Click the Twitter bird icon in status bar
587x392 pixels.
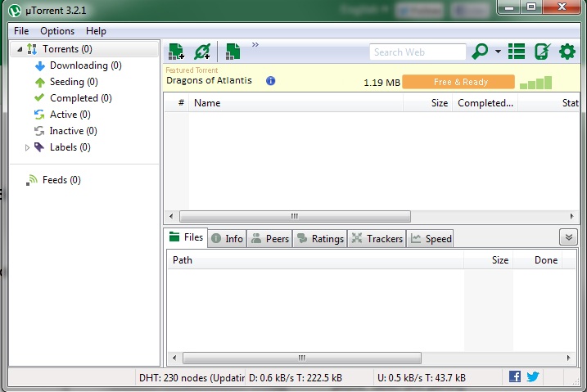533,376
